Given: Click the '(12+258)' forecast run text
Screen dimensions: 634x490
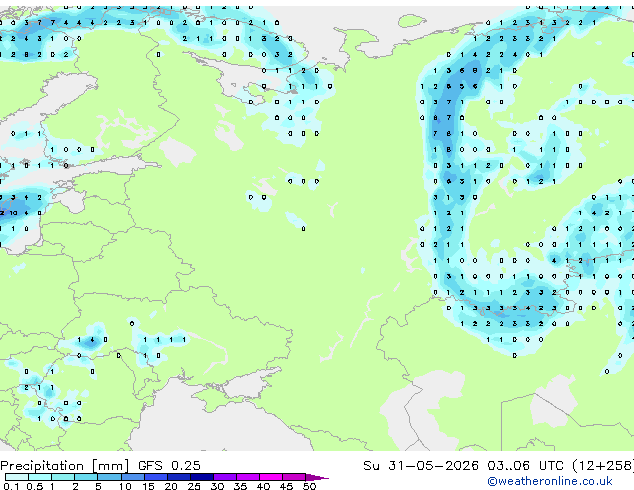Looking at the screenshot, I should click(x=603, y=466).
